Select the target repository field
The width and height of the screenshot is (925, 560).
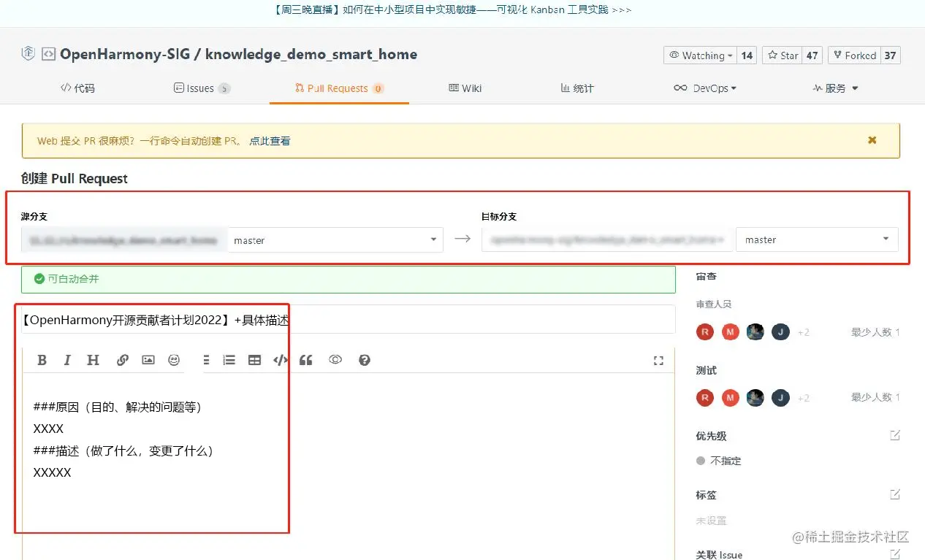point(607,239)
